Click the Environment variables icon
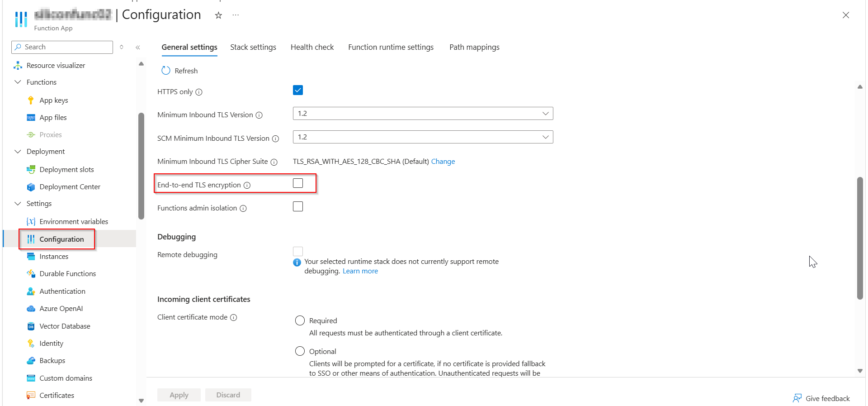868x406 pixels. pyautogui.click(x=31, y=222)
